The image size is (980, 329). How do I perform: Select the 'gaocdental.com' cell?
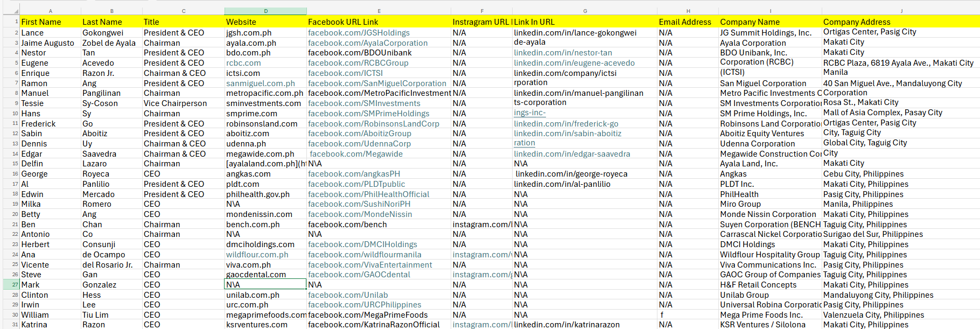tap(265, 275)
